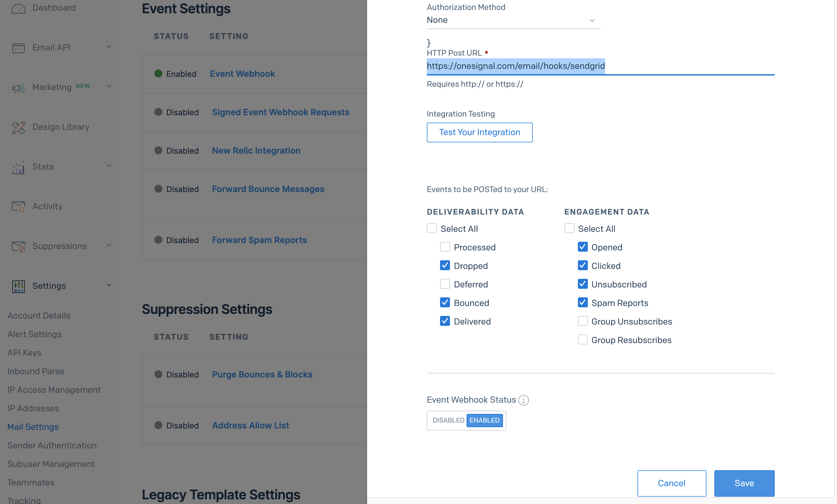Click the Test Your Integration button
The image size is (837, 504).
click(x=479, y=132)
